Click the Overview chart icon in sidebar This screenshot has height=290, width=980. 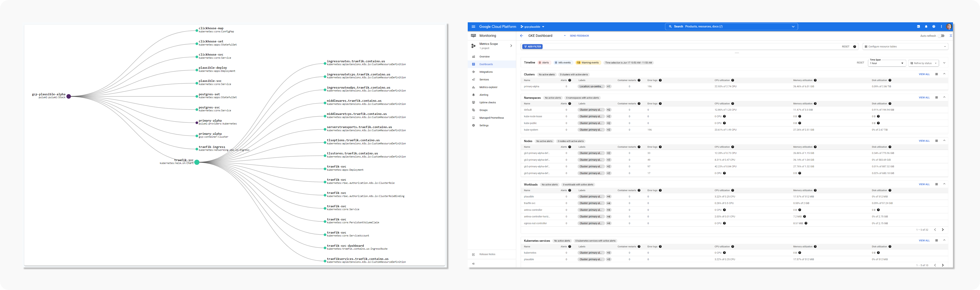coord(473,57)
